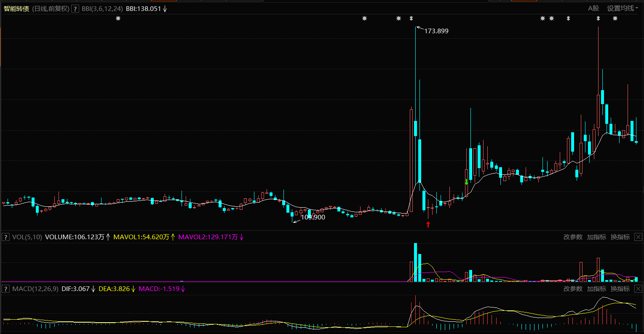Expand the 设置均线 dropdown

point(622,8)
